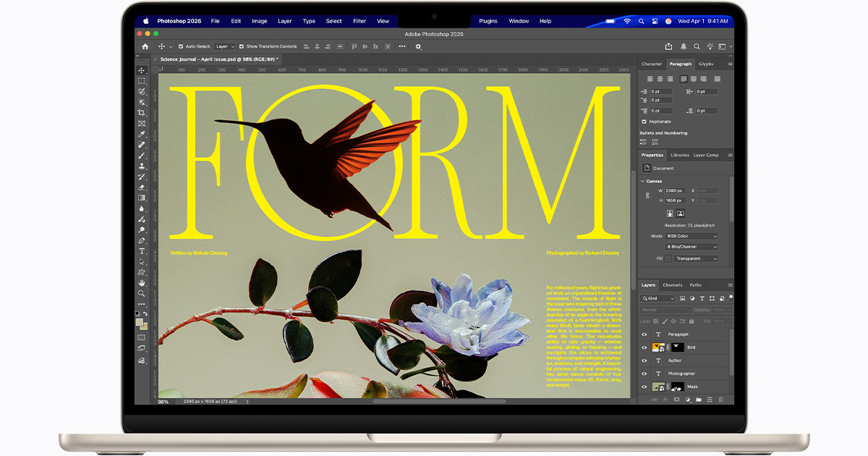The width and height of the screenshot is (868, 456).
Task: Click the canvas width field
Action: [674, 190]
